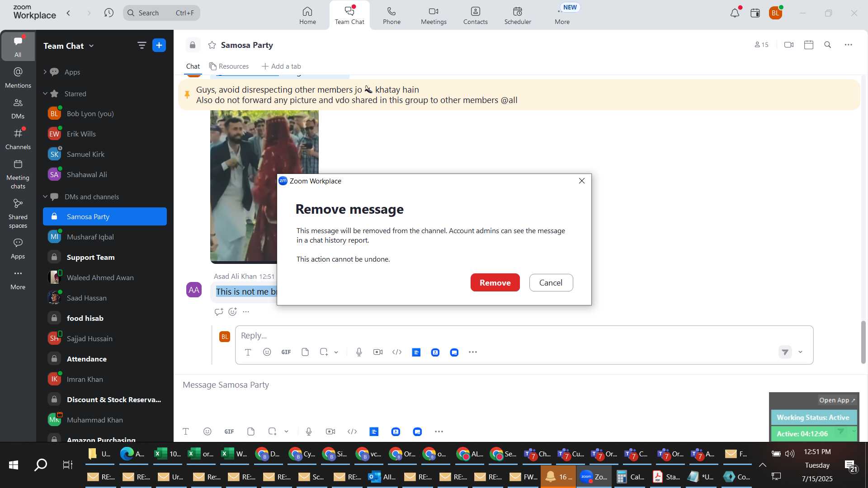Open the BL profile avatar menu
Viewport: 868px width, 488px height.
[x=775, y=13]
